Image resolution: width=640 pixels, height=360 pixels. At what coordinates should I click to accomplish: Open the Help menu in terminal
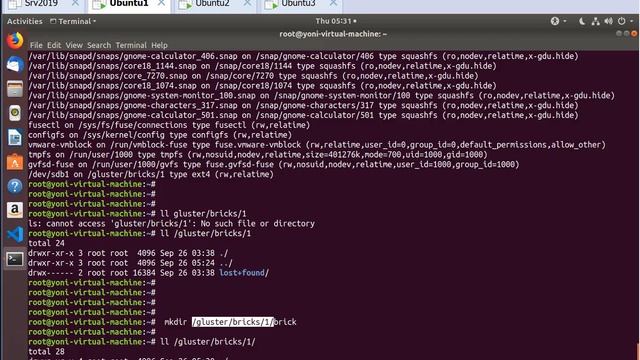(x=159, y=45)
